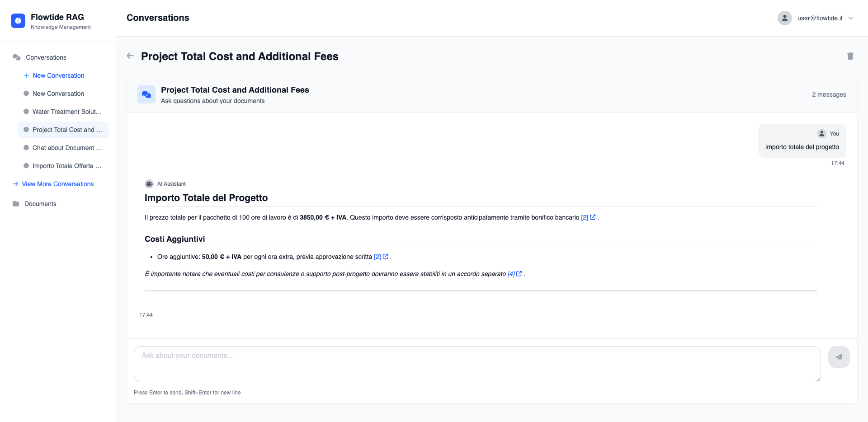The height and width of the screenshot is (422, 868).
Task: Delete the conversation using the trash icon
Action: (850, 56)
